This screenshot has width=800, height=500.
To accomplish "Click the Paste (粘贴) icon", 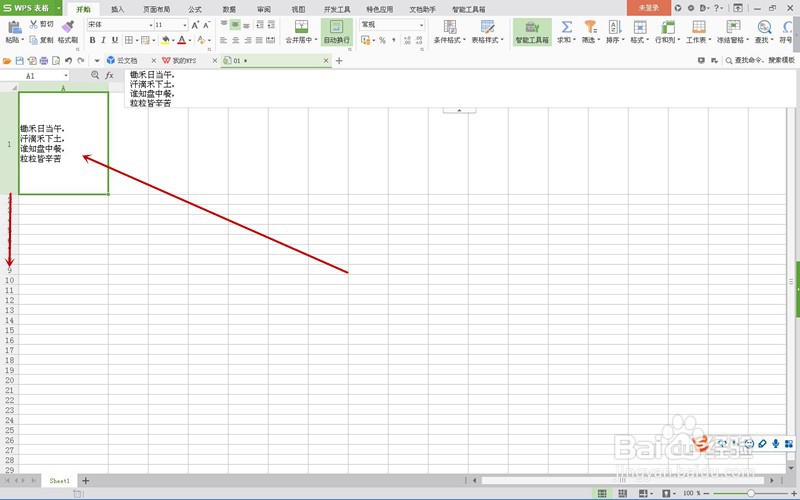I will pyautogui.click(x=14, y=27).
